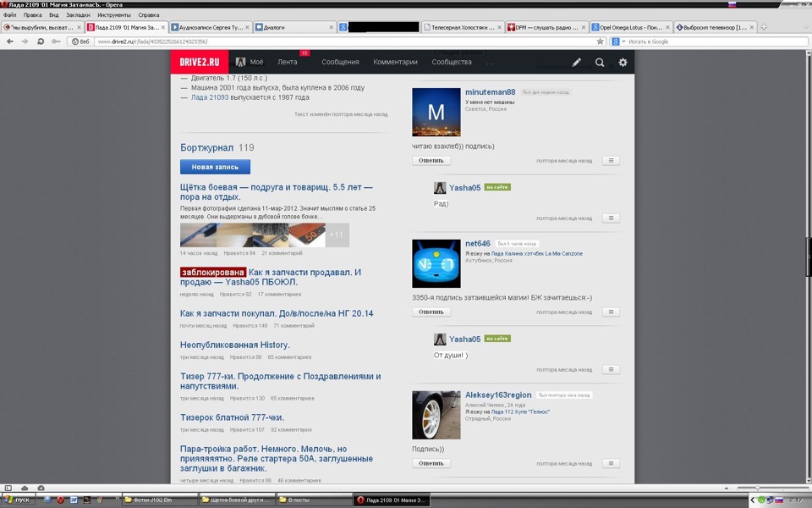812x508 pixels.
Task: Go back with the browser back arrow
Action: click(10, 41)
